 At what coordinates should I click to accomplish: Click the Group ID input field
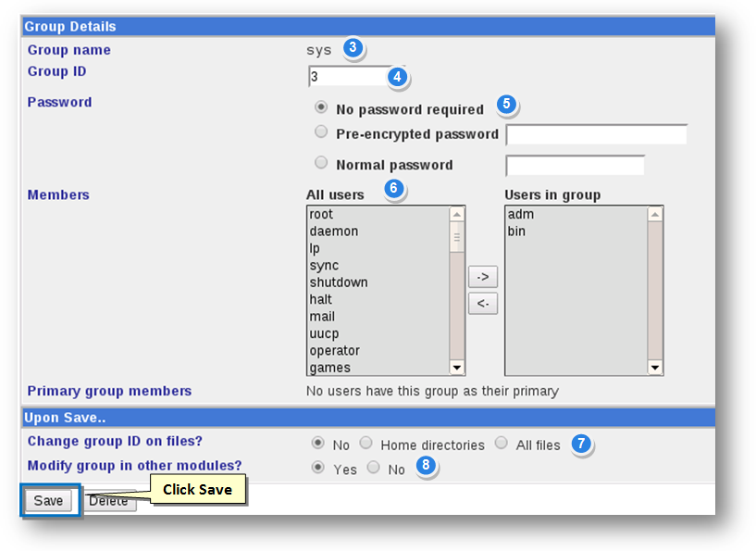click(x=347, y=77)
